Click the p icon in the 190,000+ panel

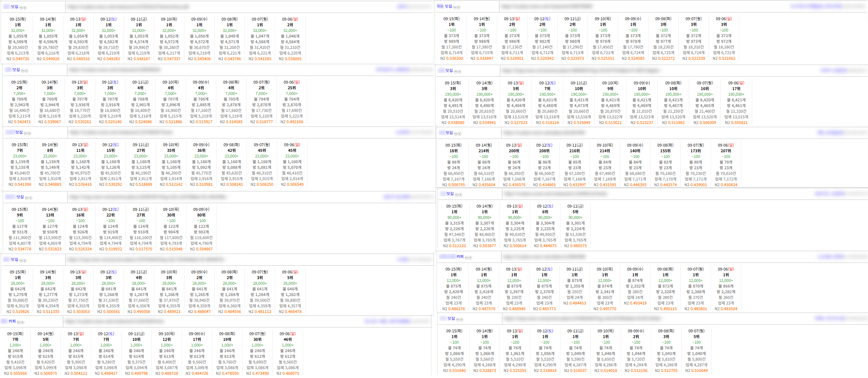(460, 71)
